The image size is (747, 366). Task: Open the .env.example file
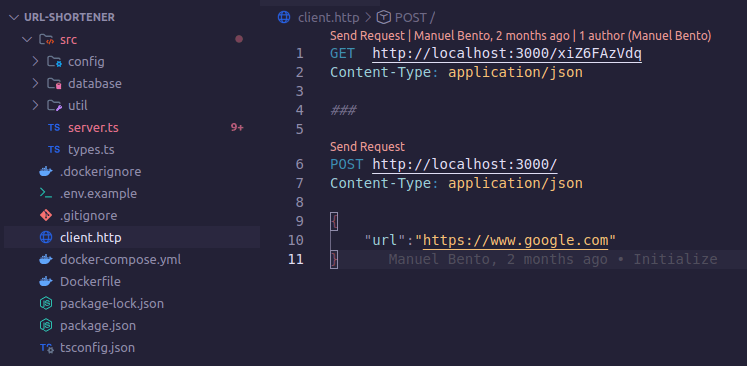pos(99,193)
